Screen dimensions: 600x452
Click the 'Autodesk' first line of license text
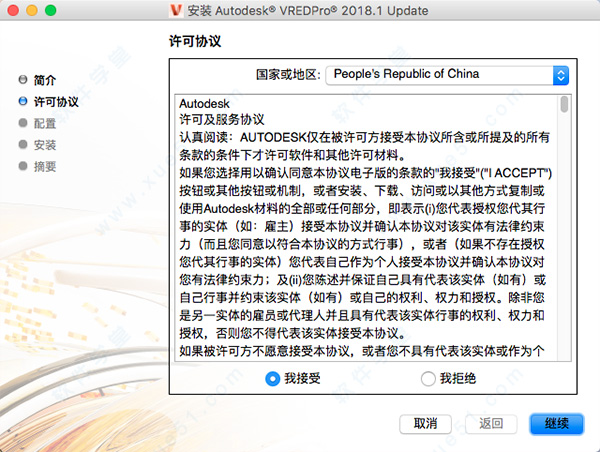click(204, 104)
